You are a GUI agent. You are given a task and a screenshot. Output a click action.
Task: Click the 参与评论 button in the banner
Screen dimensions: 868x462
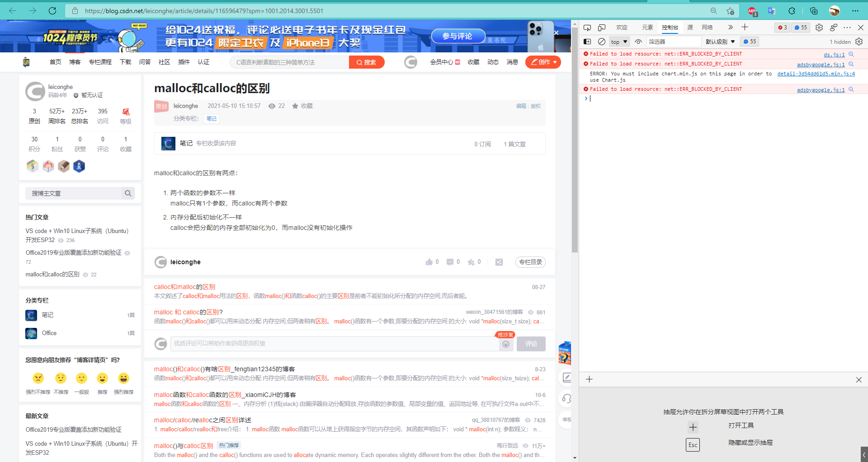coord(458,36)
